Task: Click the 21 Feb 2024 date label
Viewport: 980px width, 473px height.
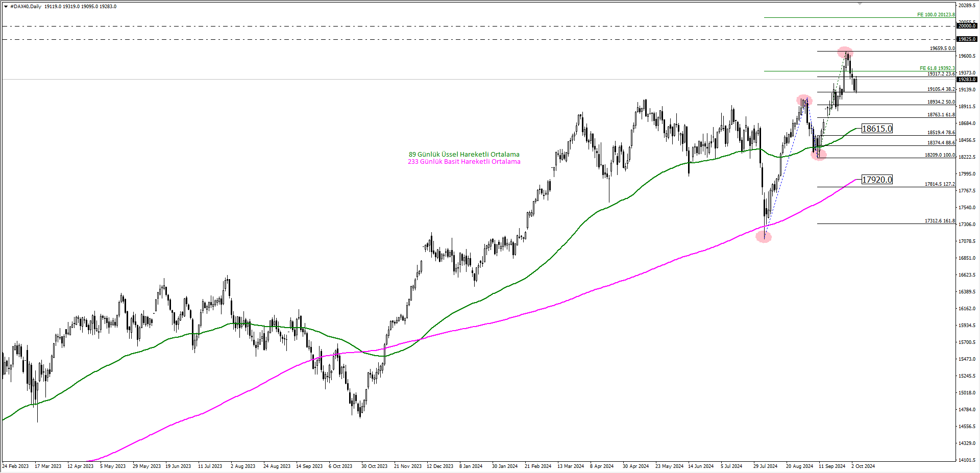Action: point(538,466)
